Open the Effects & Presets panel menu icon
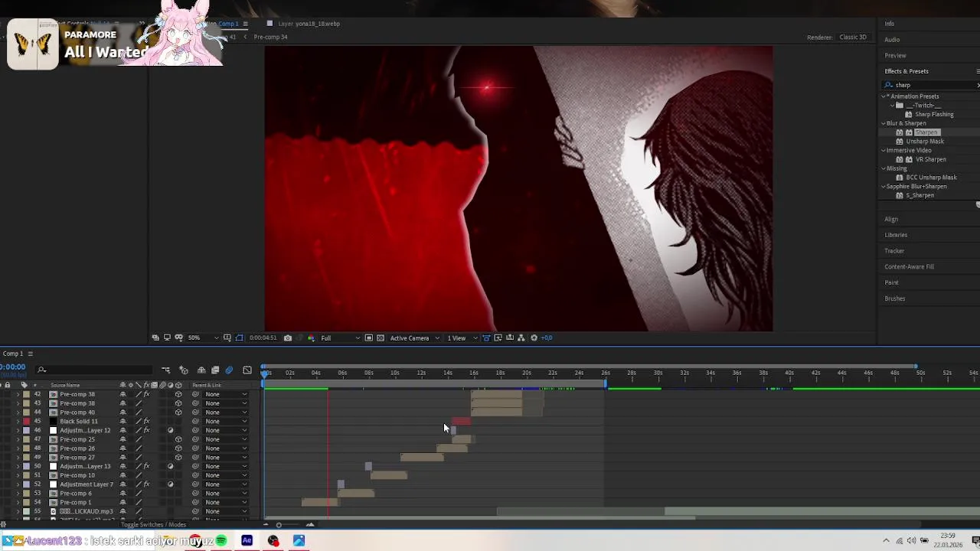980x551 pixels. tap(978, 71)
